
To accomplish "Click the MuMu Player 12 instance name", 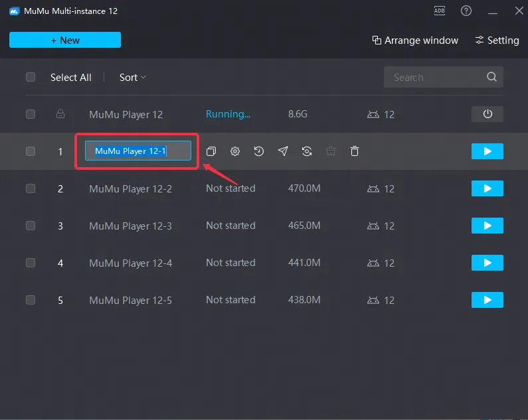I will (126, 114).
